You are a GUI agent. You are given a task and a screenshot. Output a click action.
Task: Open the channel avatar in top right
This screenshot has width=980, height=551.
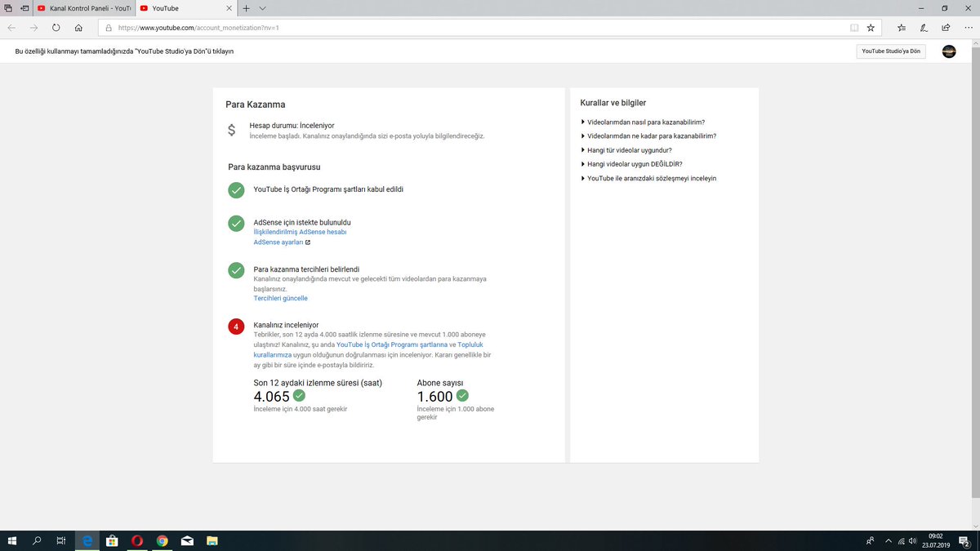coord(949,51)
